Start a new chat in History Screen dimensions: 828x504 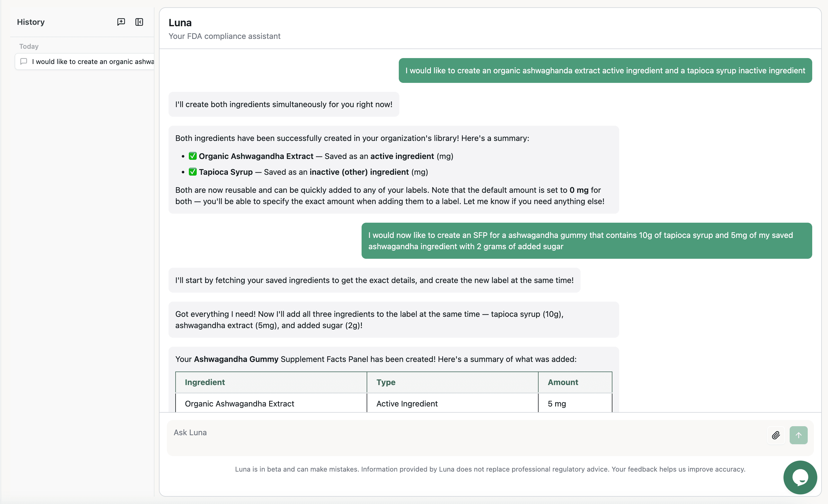[121, 22]
